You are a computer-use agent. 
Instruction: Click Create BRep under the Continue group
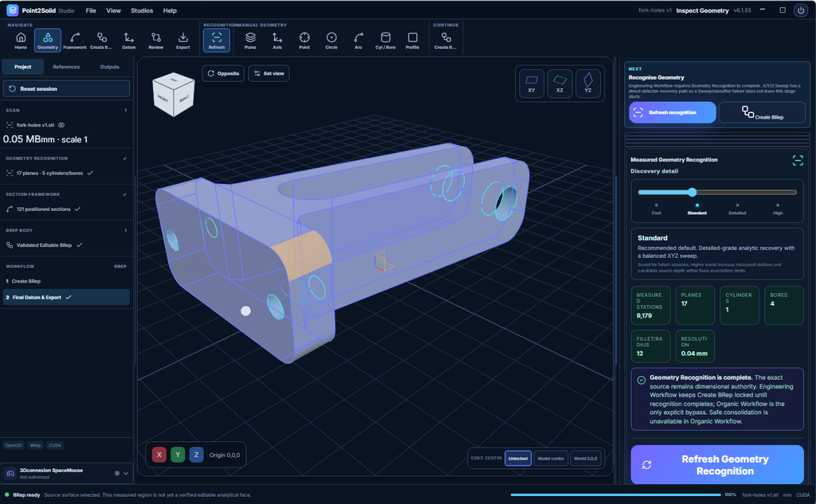445,41
